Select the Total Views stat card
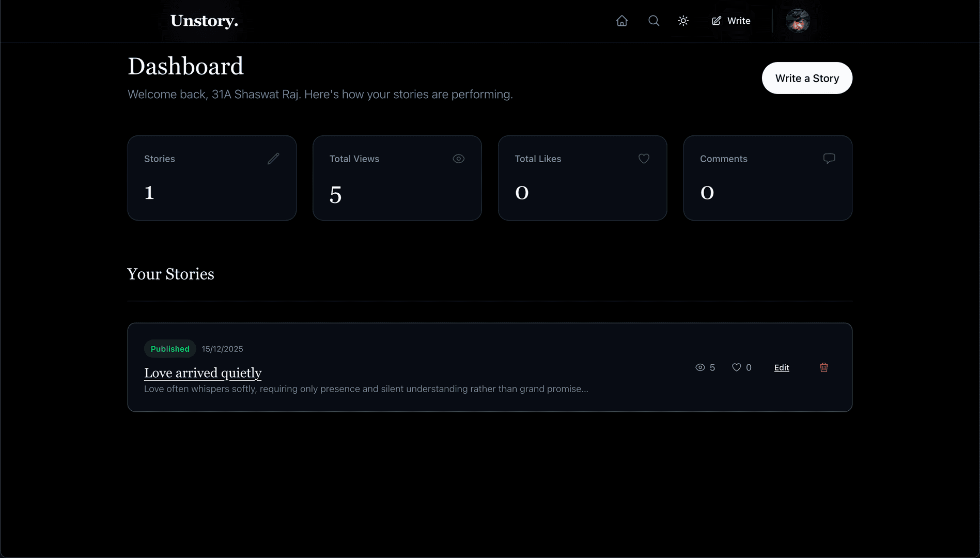980x558 pixels. click(x=397, y=178)
